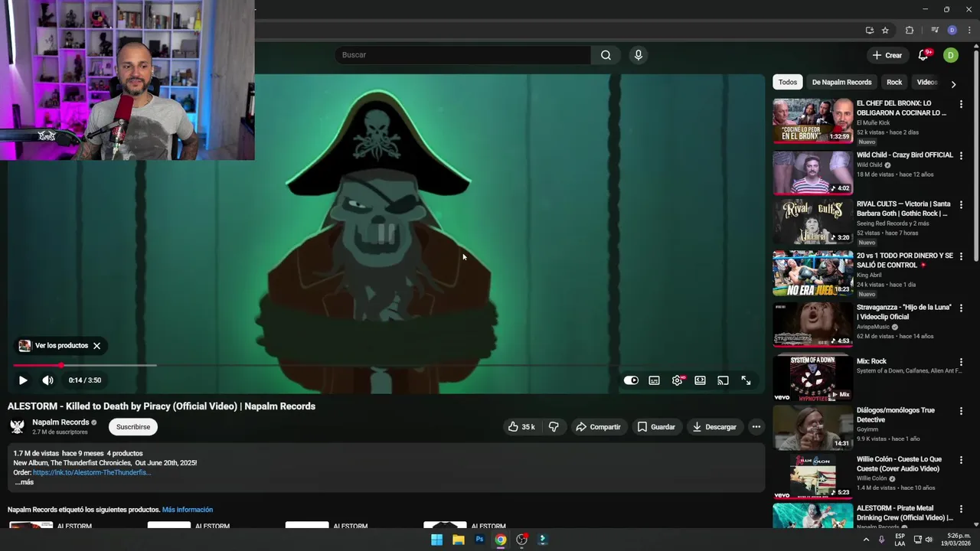Click the YouTube search magnifier button
The width and height of the screenshot is (980, 551).
(x=606, y=55)
